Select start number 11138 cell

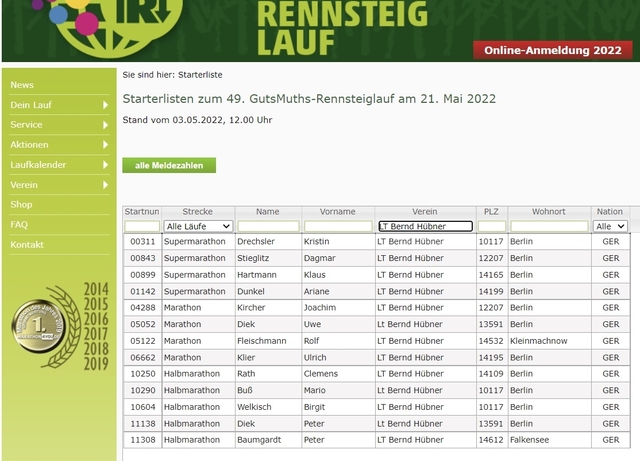click(142, 424)
